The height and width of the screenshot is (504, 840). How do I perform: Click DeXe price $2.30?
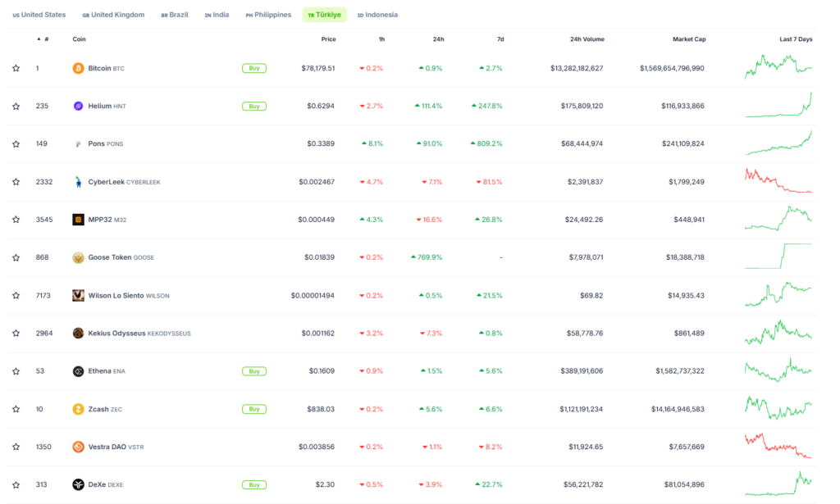click(x=325, y=484)
